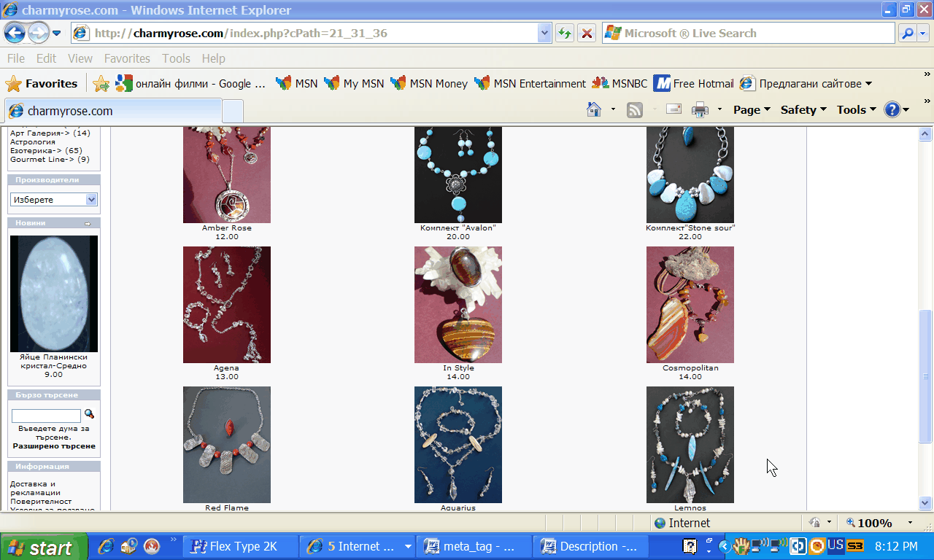Click the site search magnifier icon in sidebar

click(90, 414)
